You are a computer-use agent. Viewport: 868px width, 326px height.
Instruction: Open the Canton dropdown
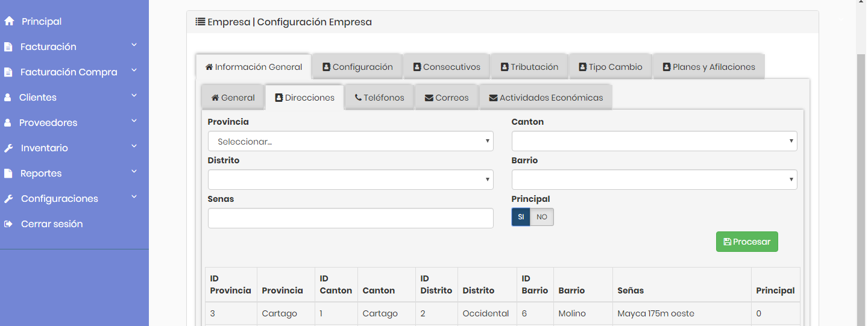[655, 141]
